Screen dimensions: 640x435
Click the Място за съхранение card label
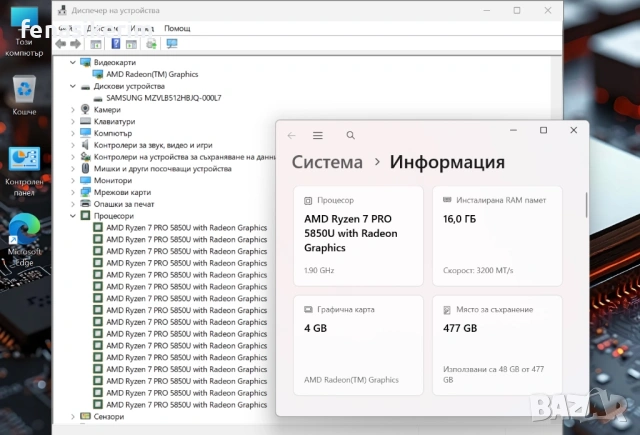[494, 310]
